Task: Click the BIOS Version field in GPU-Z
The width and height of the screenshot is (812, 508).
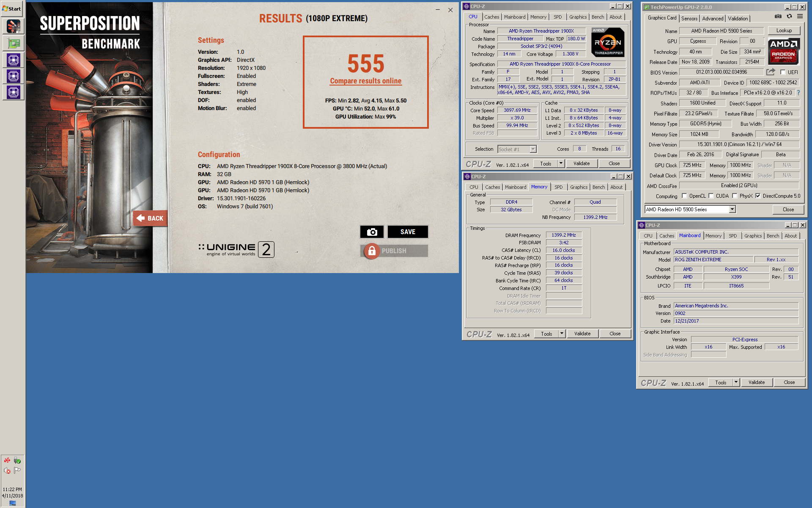Action: pos(721,72)
